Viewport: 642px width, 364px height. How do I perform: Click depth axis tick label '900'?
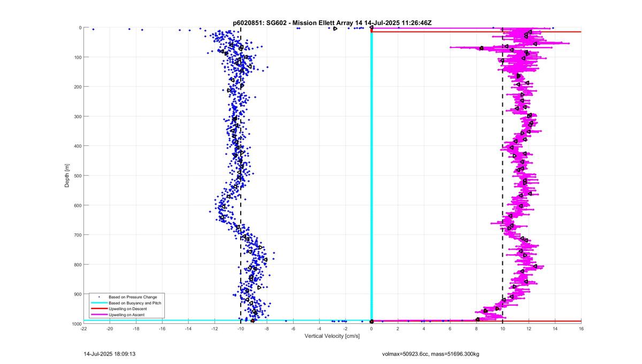[x=77, y=294]
